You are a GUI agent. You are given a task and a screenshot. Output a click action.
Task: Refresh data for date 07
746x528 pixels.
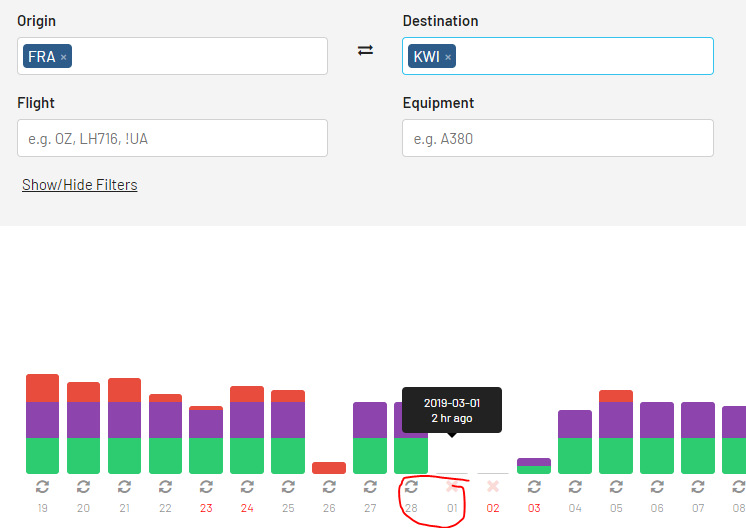[698, 486]
